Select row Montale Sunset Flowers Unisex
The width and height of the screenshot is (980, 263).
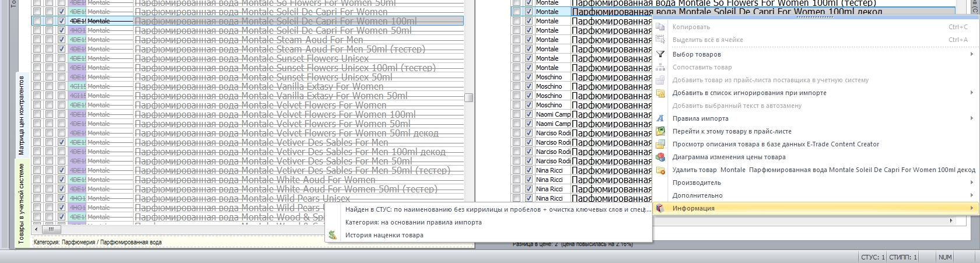click(x=248, y=58)
